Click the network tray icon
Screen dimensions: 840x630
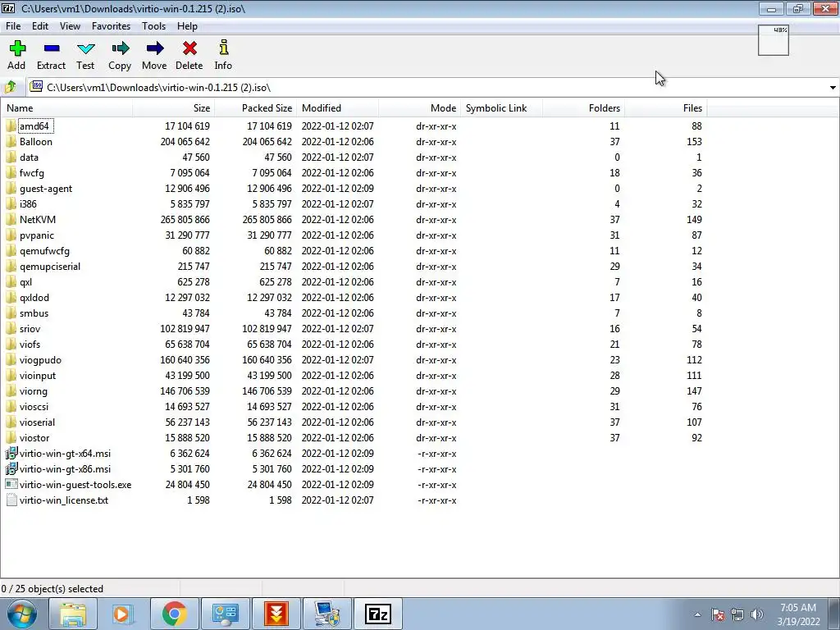737,614
